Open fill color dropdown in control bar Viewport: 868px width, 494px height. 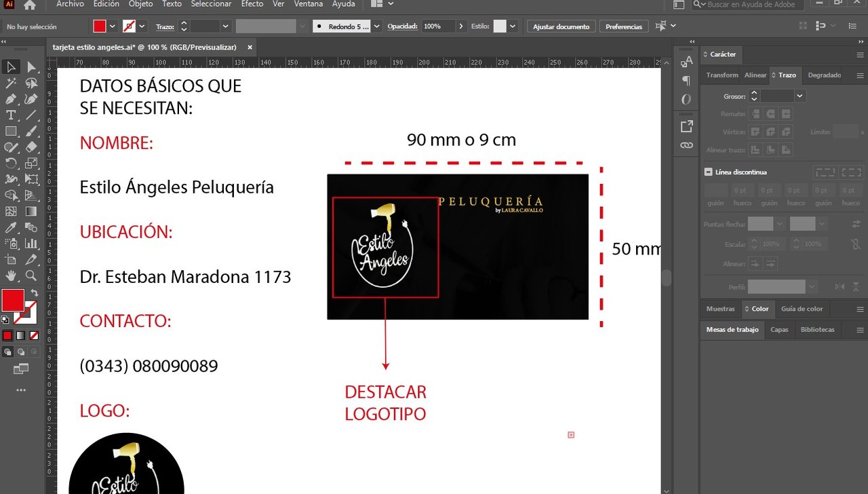click(113, 26)
